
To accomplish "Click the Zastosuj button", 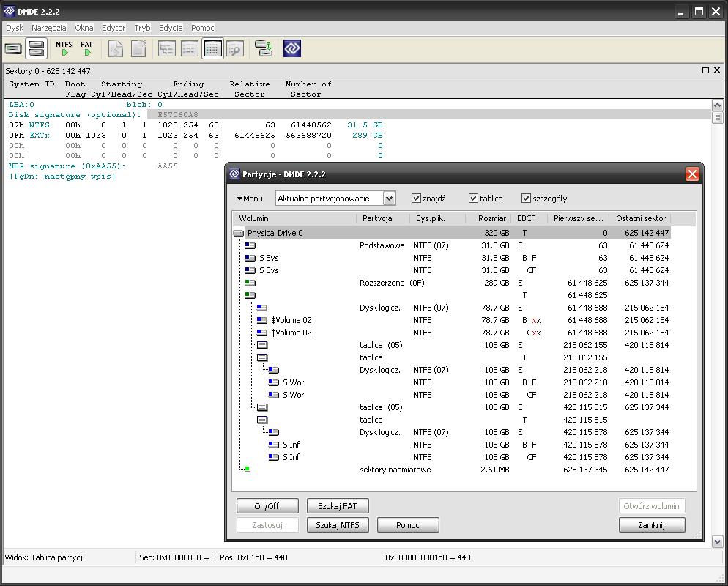I will coord(267,525).
